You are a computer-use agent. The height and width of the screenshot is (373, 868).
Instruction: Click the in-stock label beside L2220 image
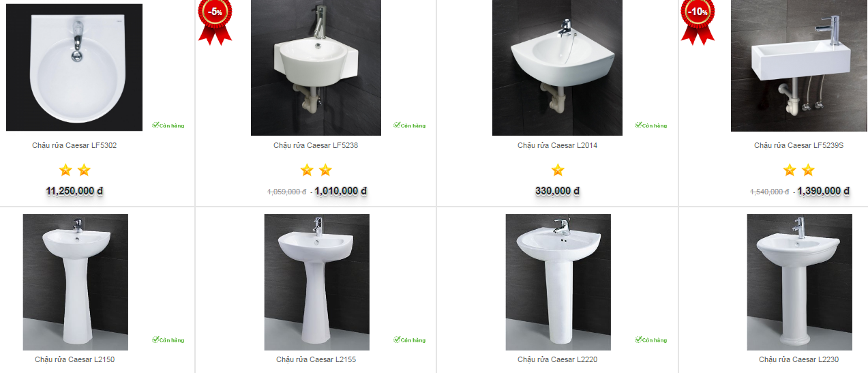(x=651, y=340)
